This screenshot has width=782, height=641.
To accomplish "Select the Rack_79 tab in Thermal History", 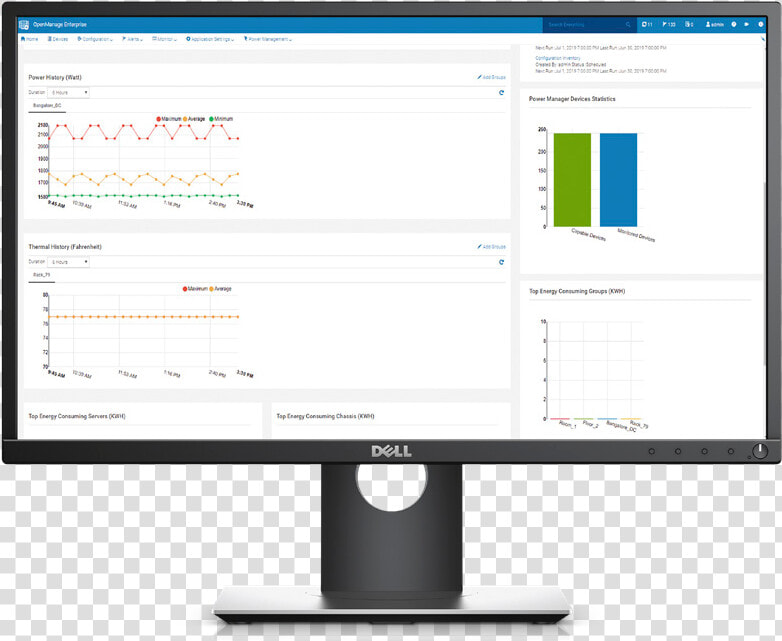I will coord(41,275).
